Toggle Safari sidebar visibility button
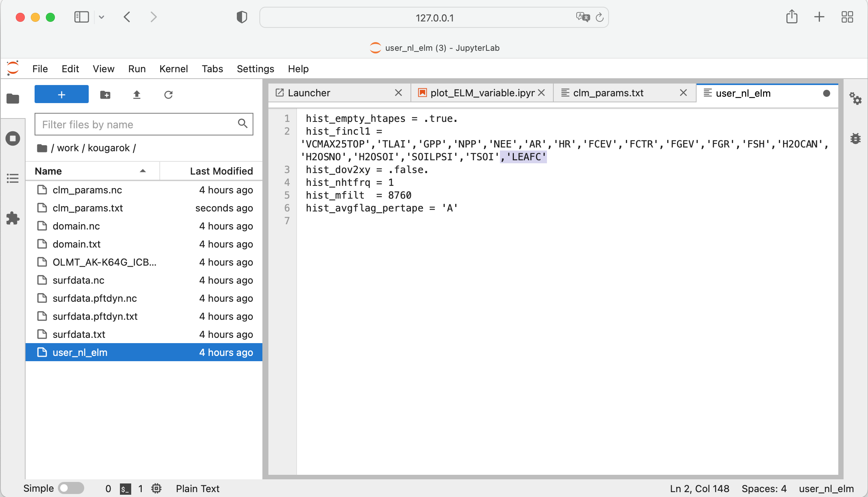This screenshot has height=497, width=868. point(81,17)
